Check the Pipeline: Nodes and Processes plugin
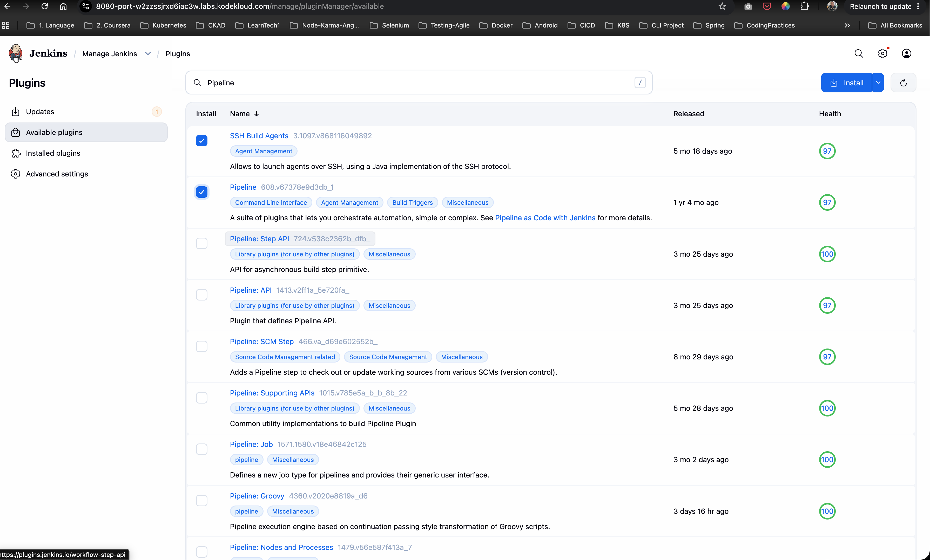This screenshot has height=560, width=930. click(201, 552)
